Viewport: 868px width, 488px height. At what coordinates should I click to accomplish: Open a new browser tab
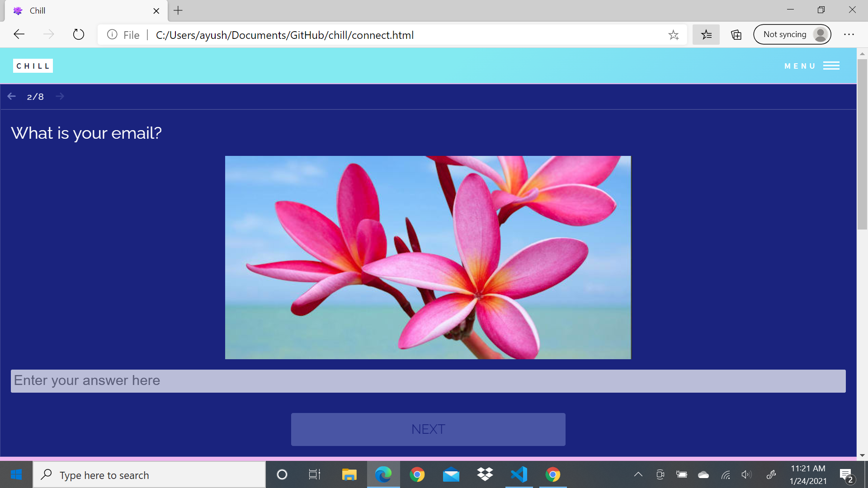(x=178, y=10)
